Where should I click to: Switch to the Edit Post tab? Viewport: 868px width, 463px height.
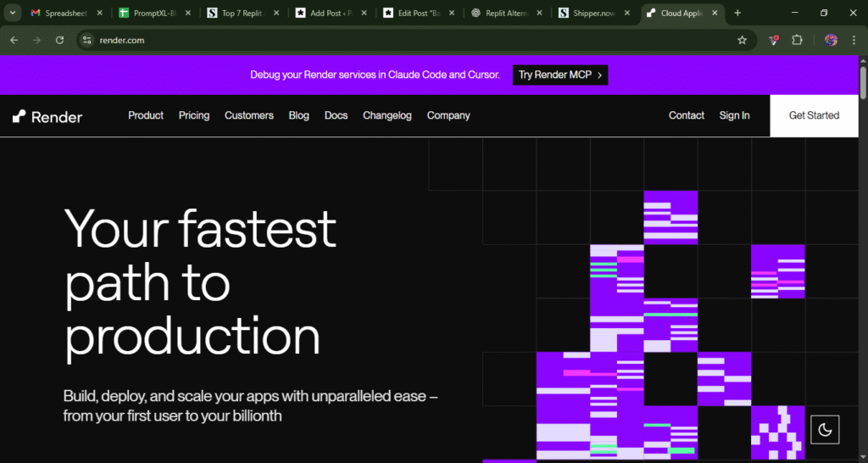[x=419, y=14]
